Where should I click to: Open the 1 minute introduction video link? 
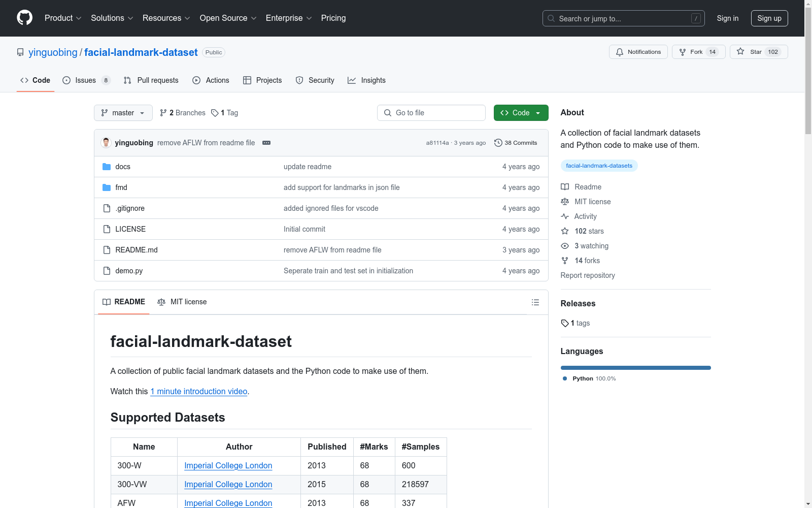point(199,391)
